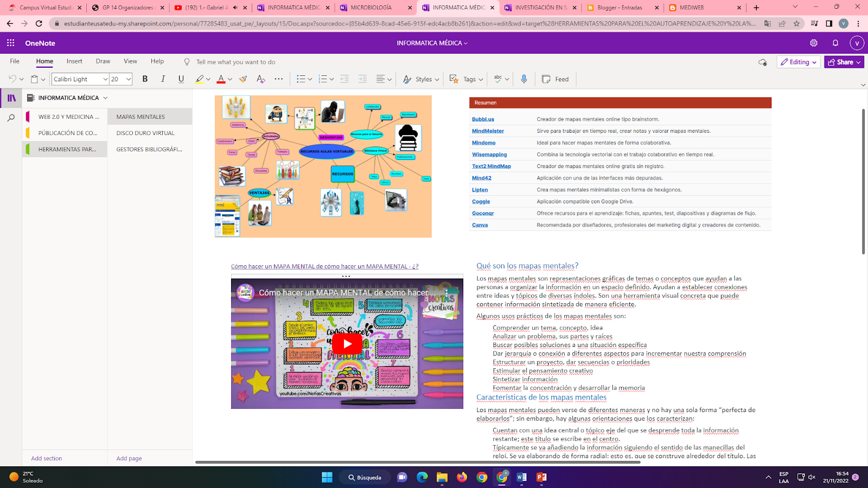
Task: Open the OneNote search magnifier
Action: click(x=11, y=118)
